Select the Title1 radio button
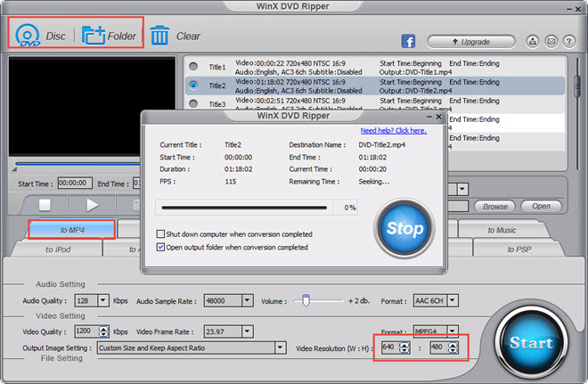This screenshot has width=588, height=384. (192, 65)
